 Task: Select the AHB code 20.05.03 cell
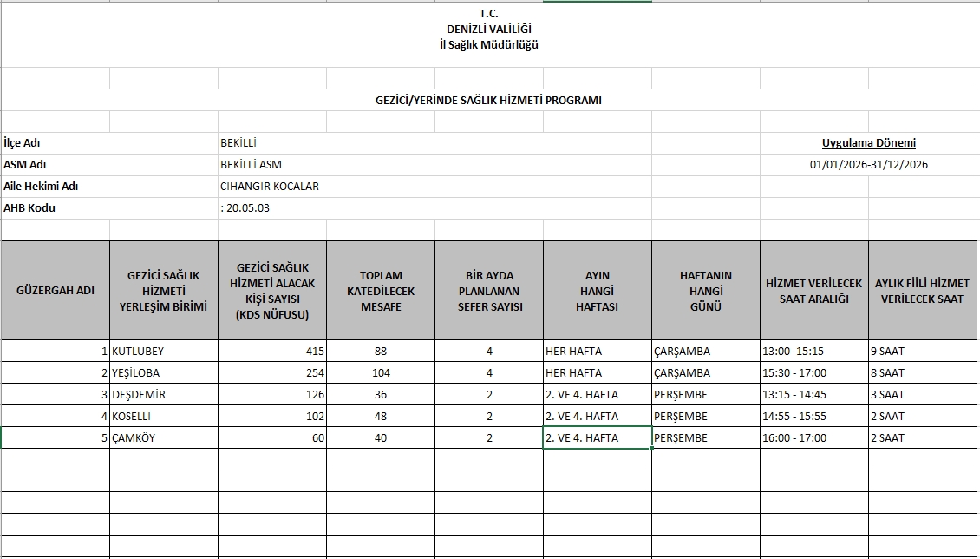click(245, 208)
